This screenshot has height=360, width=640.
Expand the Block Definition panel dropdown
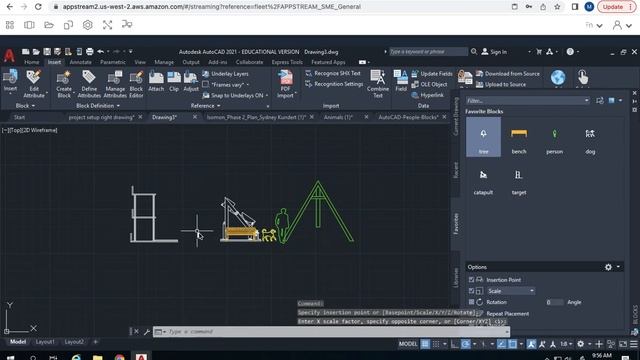click(98, 106)
